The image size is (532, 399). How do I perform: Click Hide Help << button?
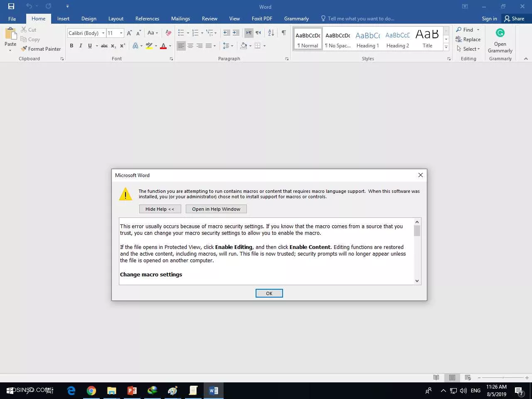(x=160, y=209)
